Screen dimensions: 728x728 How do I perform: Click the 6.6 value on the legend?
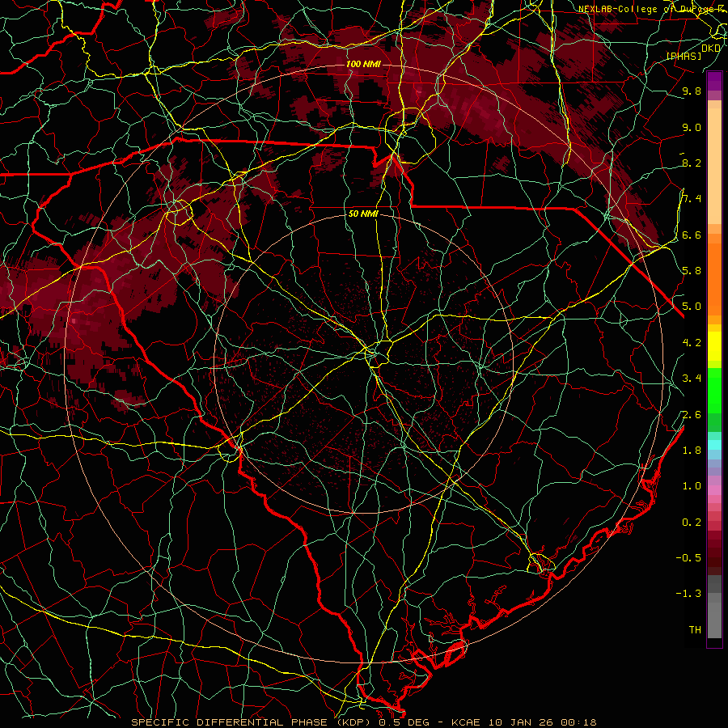(x=692, y=235)
